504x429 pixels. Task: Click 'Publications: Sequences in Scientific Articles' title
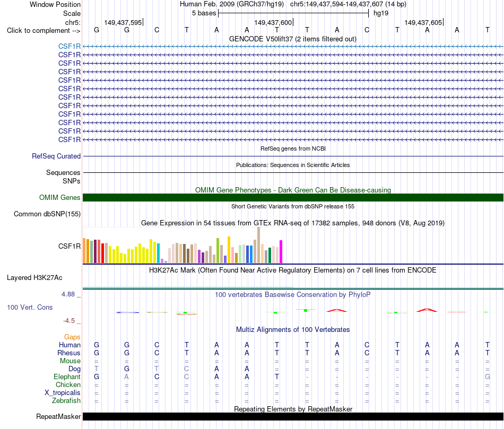click(293, 165)
